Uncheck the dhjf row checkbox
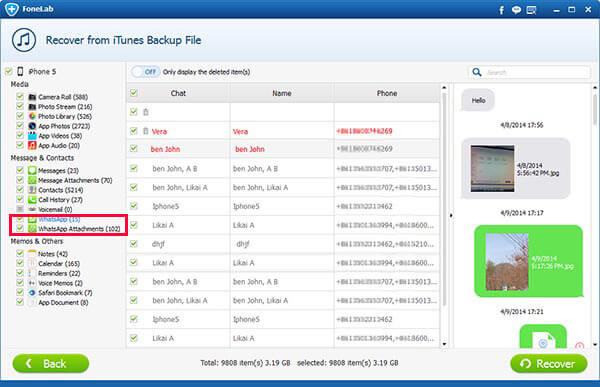This screenshot has height=387, width=600. click(134, 243)
